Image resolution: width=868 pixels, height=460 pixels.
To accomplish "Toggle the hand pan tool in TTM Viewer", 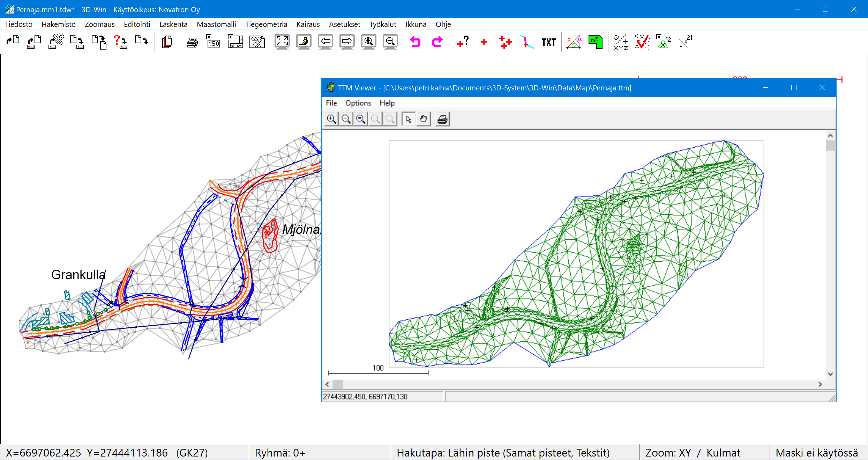I will (423, 119).
